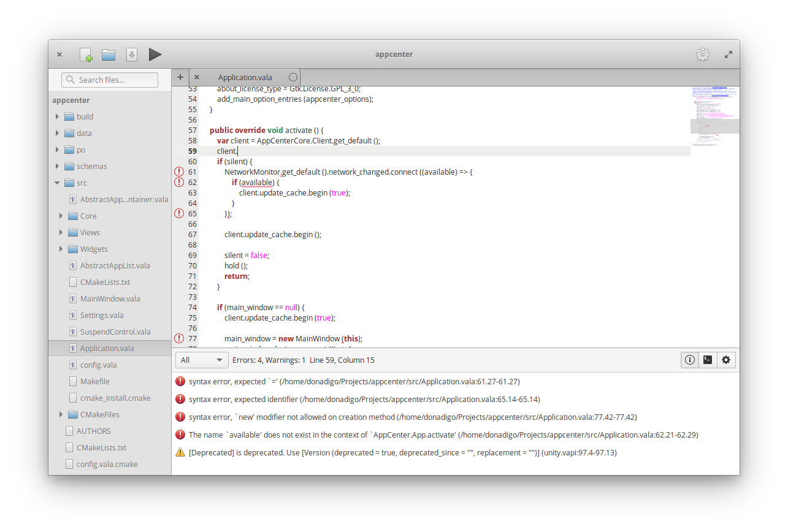Click the fullscreen expand arrows icon
Screen dimensions: 788x532
[x=729, y=55]
